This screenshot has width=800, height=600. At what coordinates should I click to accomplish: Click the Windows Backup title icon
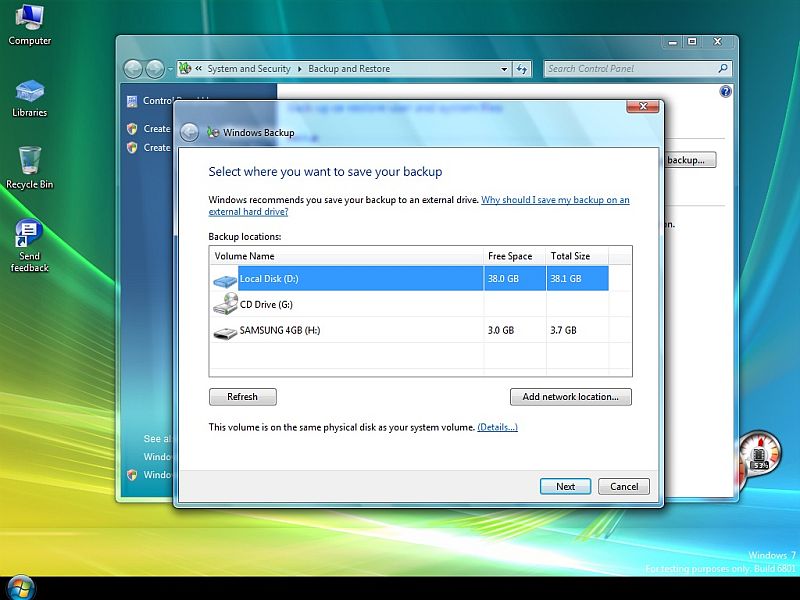[213, 133]
